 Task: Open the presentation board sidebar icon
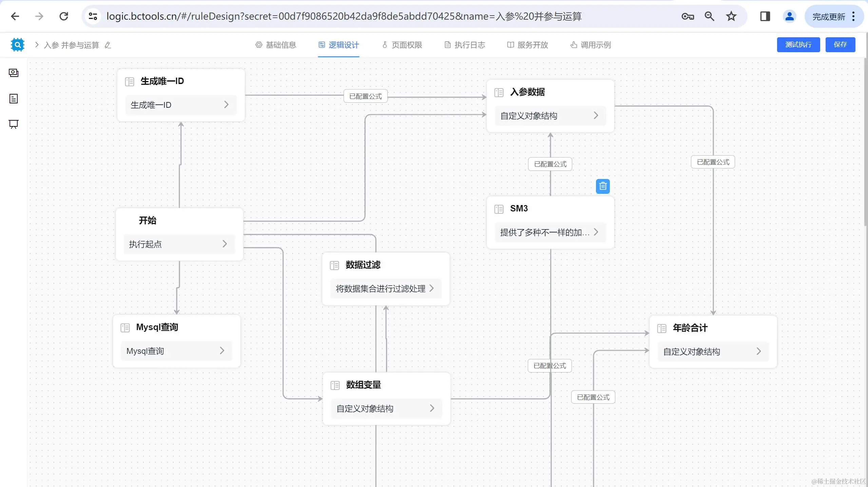click(14, 124)
